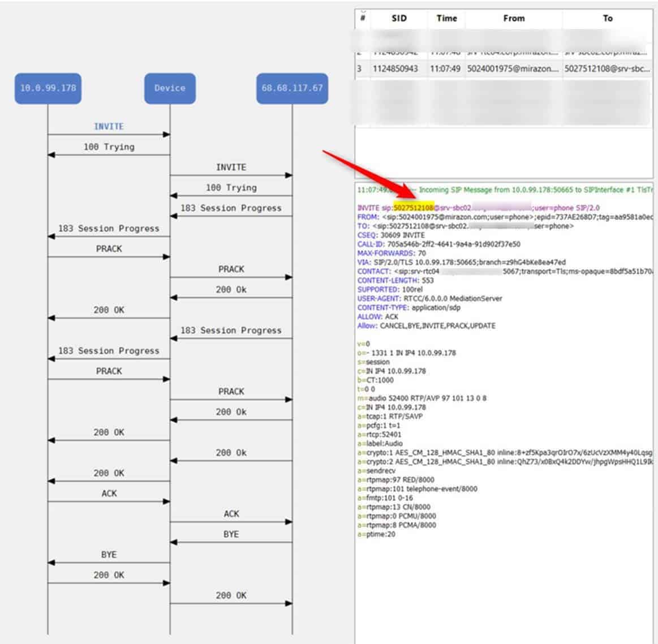Select 100 Trying from Device to 10.0.99.178
The image size is (658, 644).
pyautogui.click(x=109, y=147)
